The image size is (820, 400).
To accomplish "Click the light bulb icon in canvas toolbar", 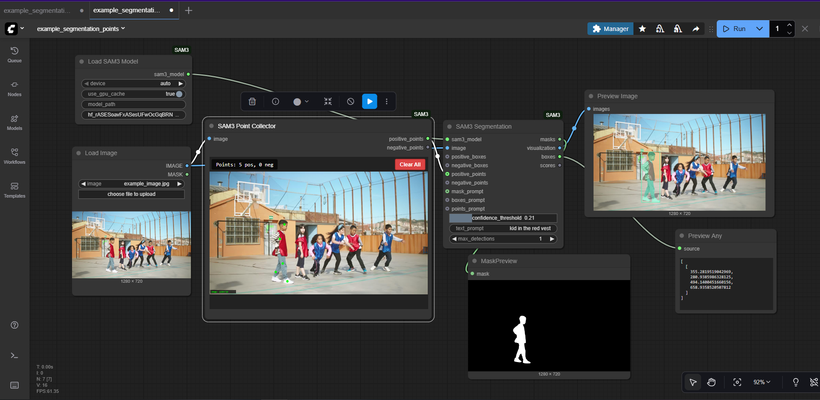I will pyautogui.click(x=796, y=382).
